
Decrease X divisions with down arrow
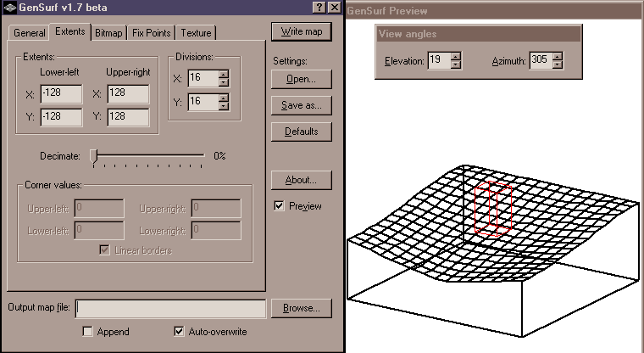tap(223, 82)
